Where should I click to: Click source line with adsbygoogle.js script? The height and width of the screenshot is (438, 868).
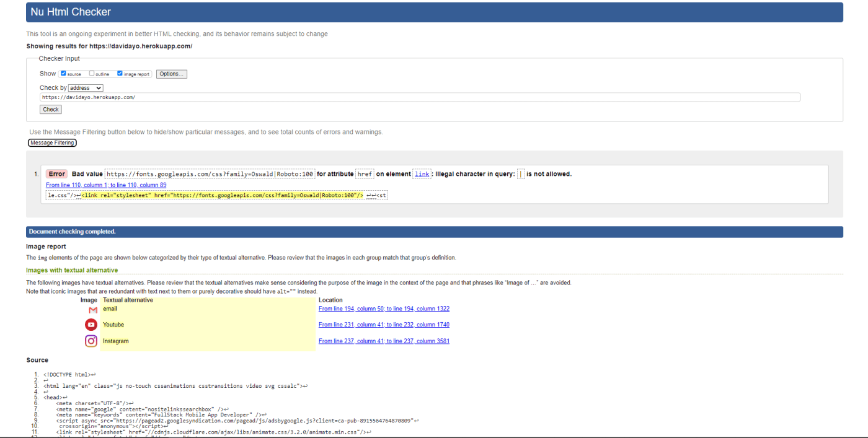coord(237,421)
